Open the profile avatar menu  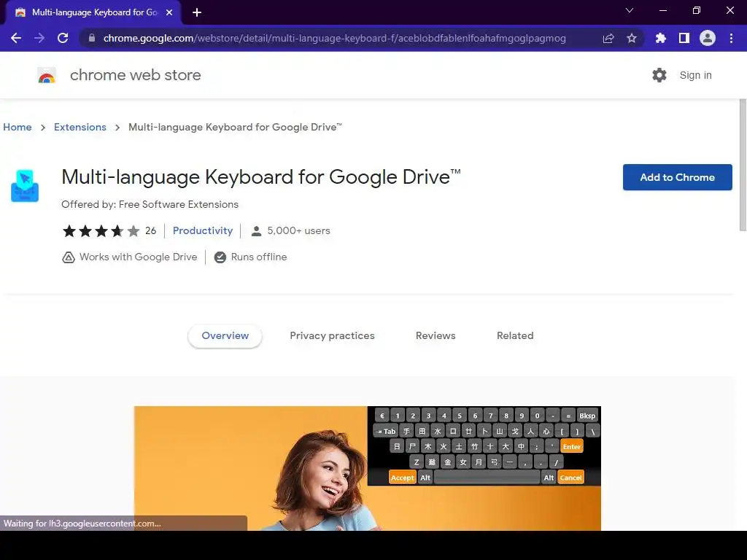[x=708, y=38]
